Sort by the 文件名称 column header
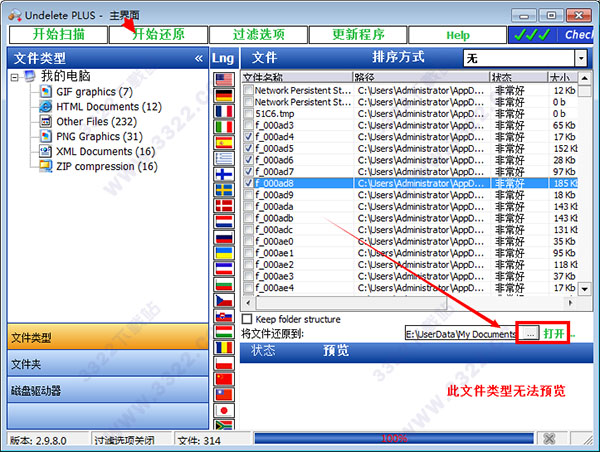Screen dimensions: 600x452 point(297,77)
